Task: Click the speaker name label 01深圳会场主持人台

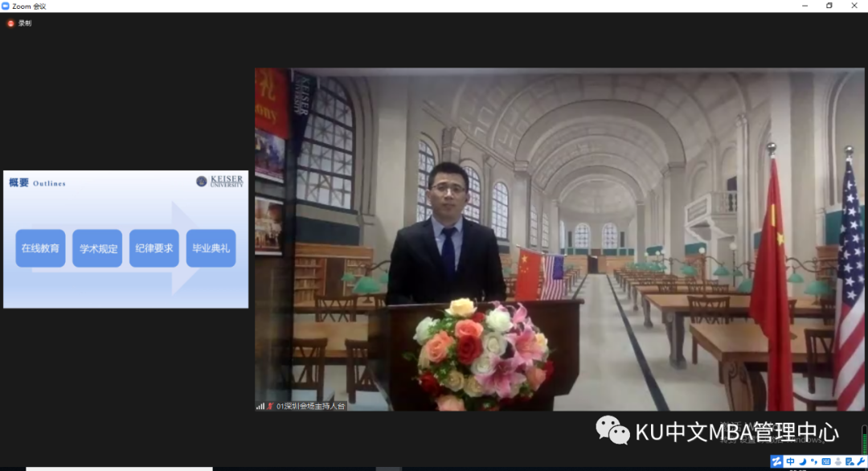Action: (310, 406)
